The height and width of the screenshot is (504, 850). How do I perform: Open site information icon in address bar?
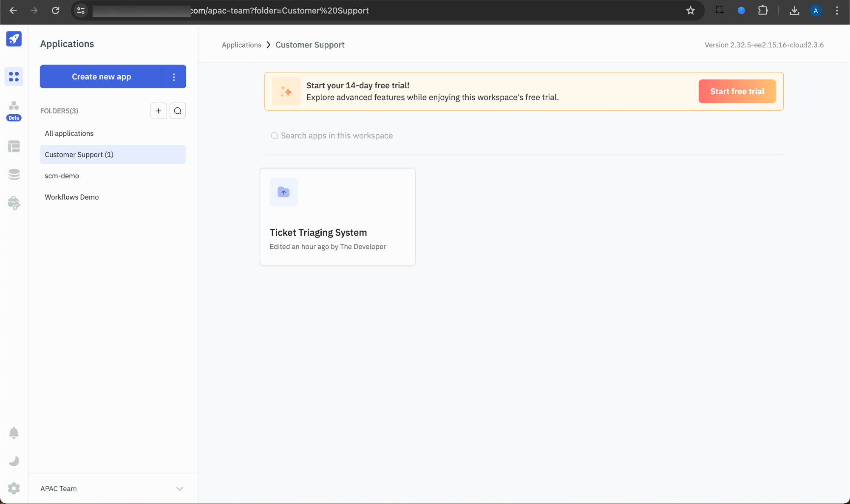(81, 11)
